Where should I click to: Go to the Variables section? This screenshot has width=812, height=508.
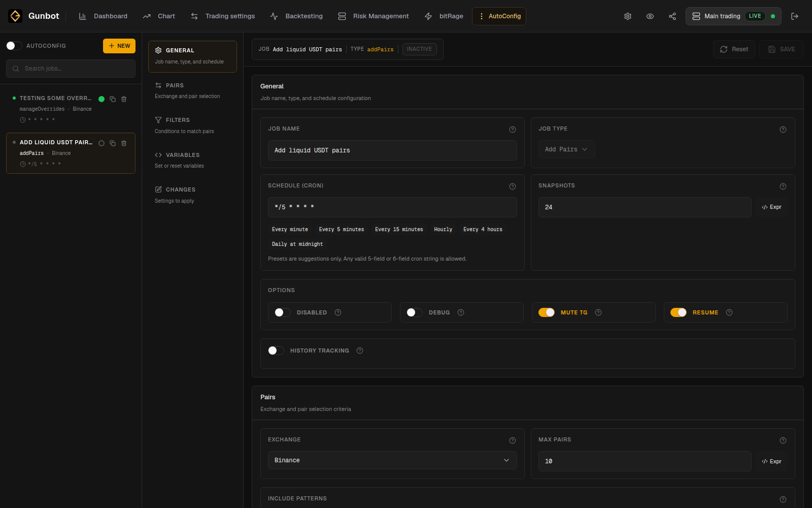pyautogui.click(x=192, y=161)
